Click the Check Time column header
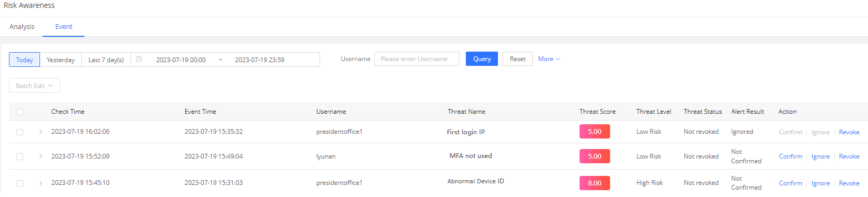The image size is (868, 197). 68,112
